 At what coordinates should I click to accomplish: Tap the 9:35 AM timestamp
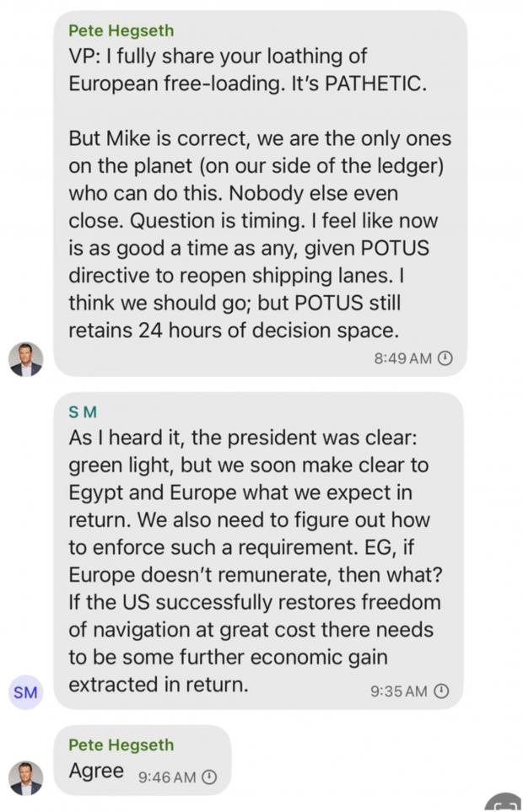399,691
